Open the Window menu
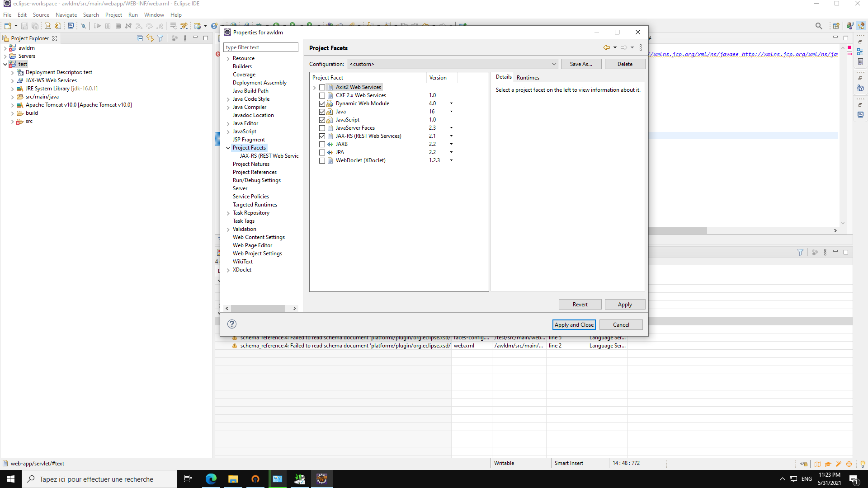This screenshot has width=868, height=488. [x=154, y=15]
